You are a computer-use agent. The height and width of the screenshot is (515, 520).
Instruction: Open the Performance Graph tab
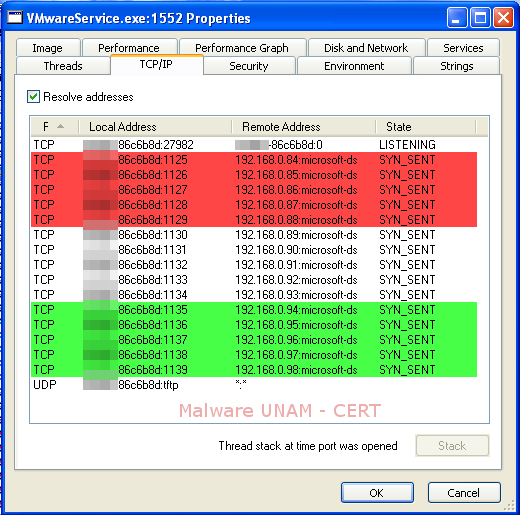coord(242,48)
